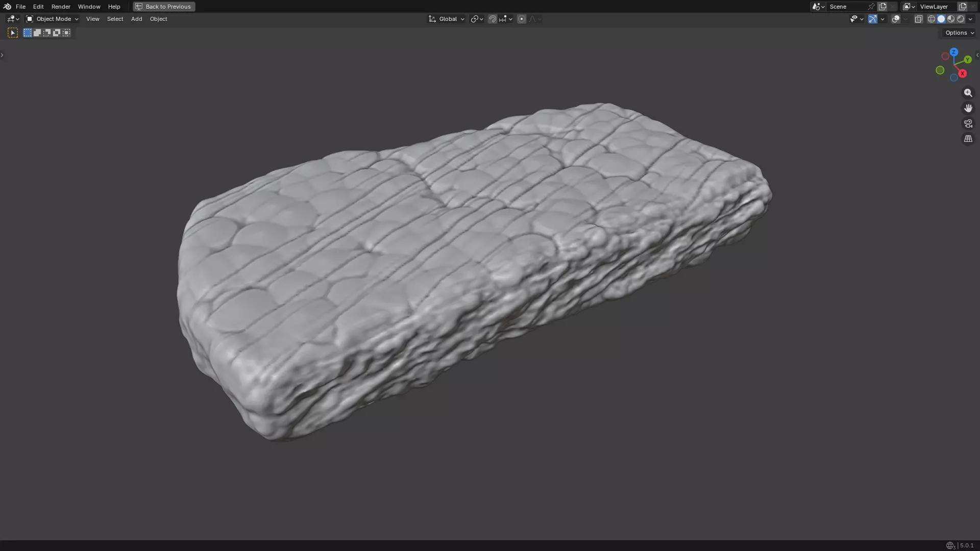
Task: Click the select box tool icon
Action: [x=13, y=33]
